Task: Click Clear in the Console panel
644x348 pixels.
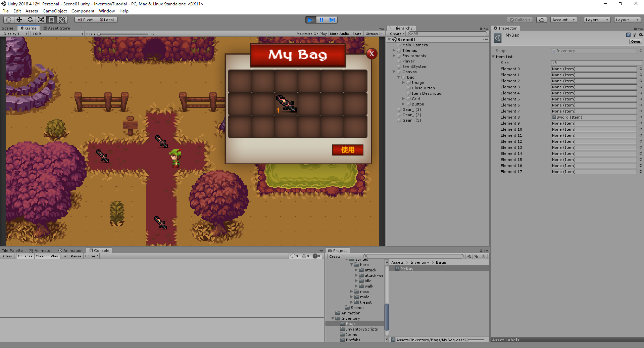Action: click(x=7, y=256)
